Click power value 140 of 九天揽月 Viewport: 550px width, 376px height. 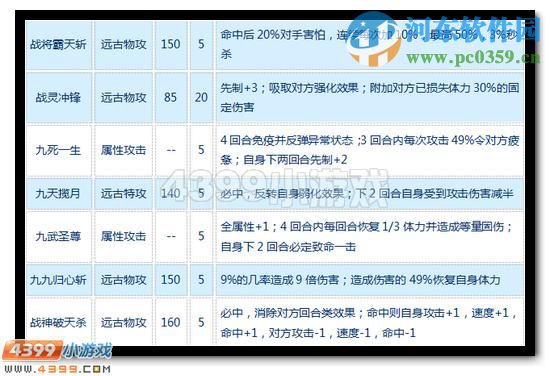click(x=170, y=193)
